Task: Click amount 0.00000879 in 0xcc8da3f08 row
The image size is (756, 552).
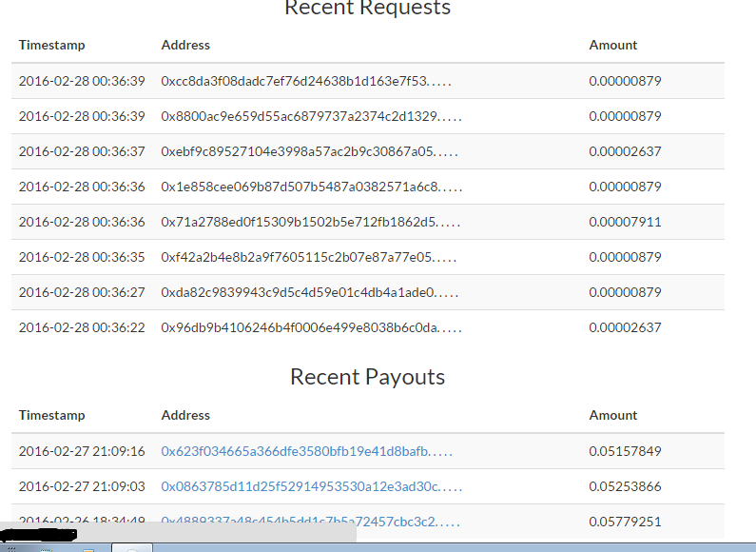Action: pos(625,81)
